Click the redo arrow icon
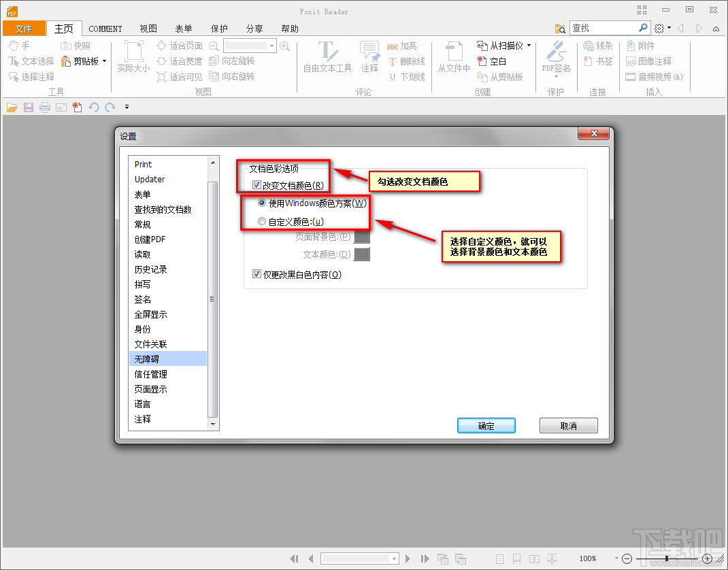Screen dimensions: 728x570 tap(110, 107)
